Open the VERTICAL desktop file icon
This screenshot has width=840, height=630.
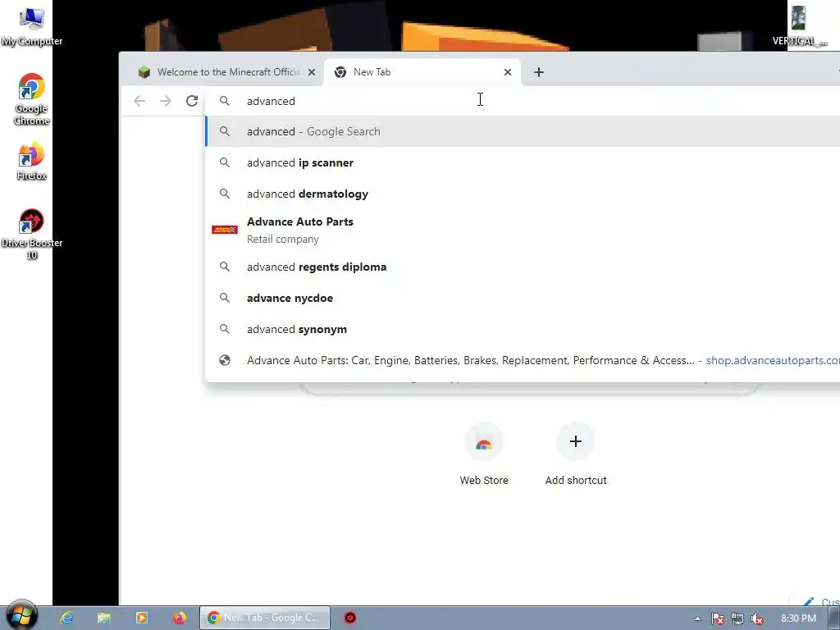tap(799, 25)
